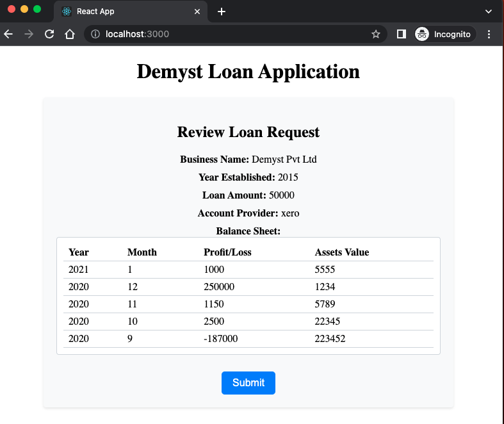504x424 pixels.
Task: Click assets value 223452
Action: tap(330, 339)
